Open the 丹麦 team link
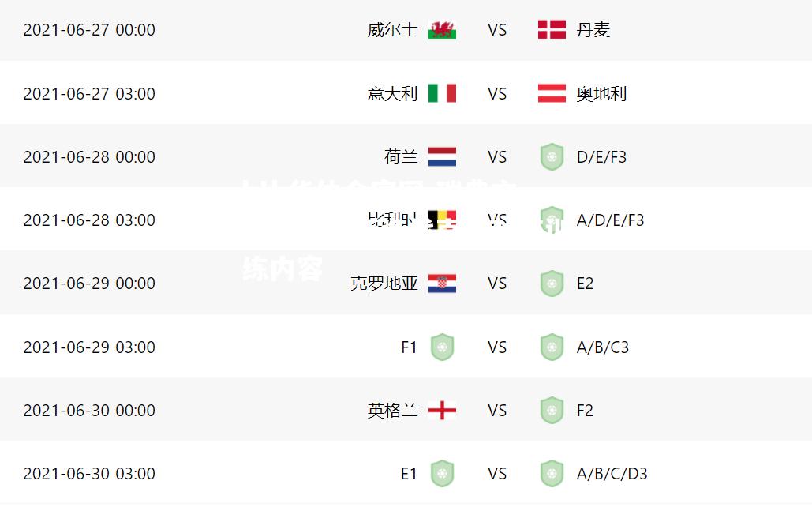 (593, 30)
